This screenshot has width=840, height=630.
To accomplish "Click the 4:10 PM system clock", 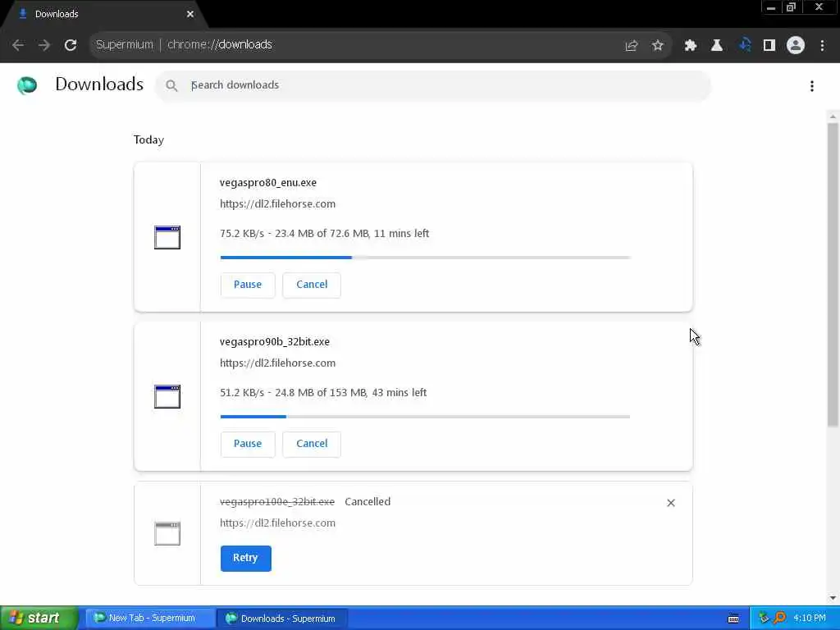I will coord(810,619).
